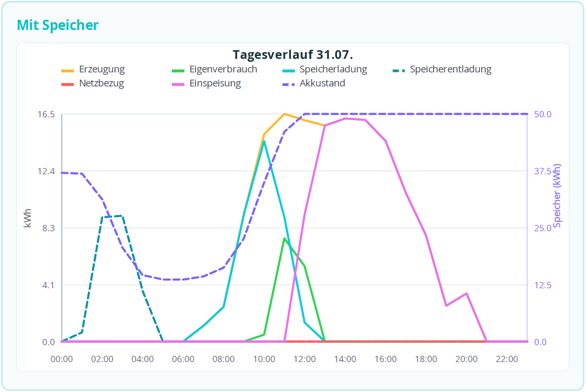Click the 20:00 time axis label

(x=467, y=359)
